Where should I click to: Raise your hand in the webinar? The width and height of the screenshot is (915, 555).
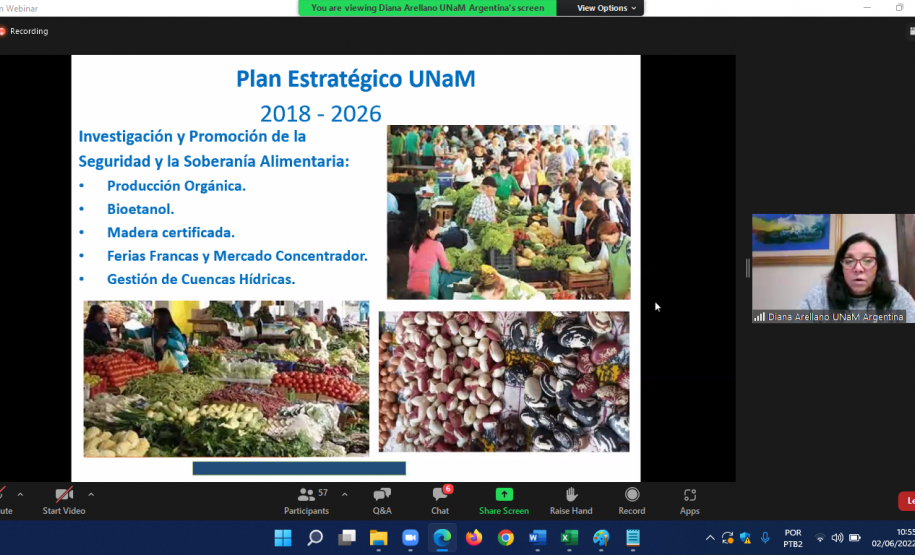click(x=571, y=500)
